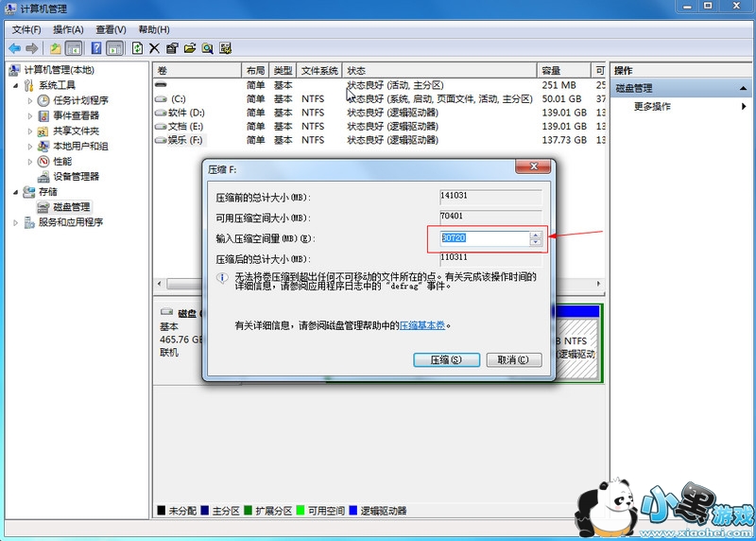Click the Properties toolbar icon
This screenshot has width=756, height=541.
[x=172, y=48]
